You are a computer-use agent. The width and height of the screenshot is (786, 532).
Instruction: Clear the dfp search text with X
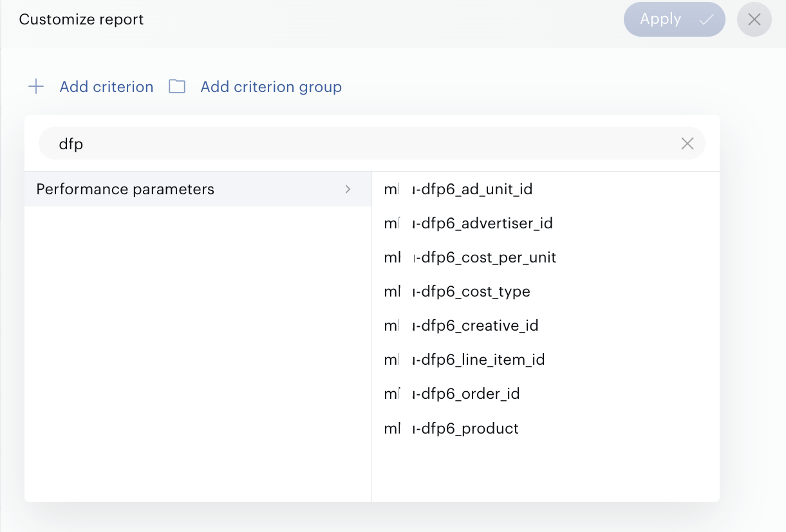click(x=688, y=143)
